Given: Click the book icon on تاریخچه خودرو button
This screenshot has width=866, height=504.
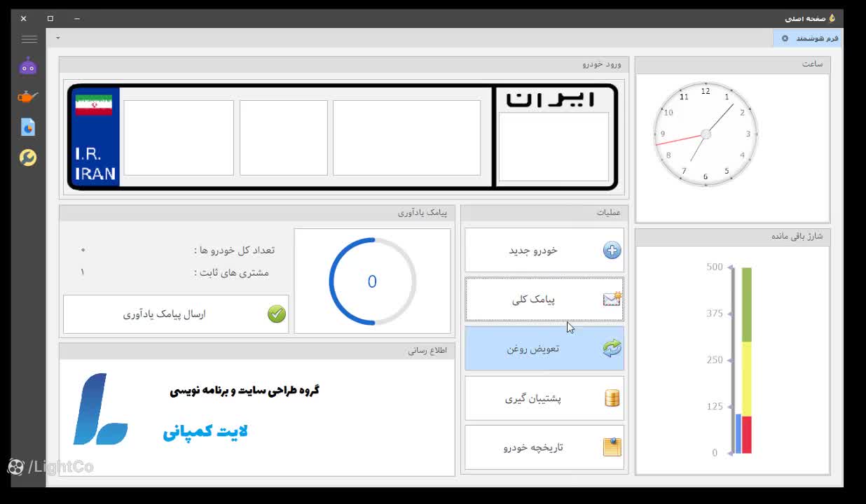Looking at the screenshot, I should (x=610, y=447).
